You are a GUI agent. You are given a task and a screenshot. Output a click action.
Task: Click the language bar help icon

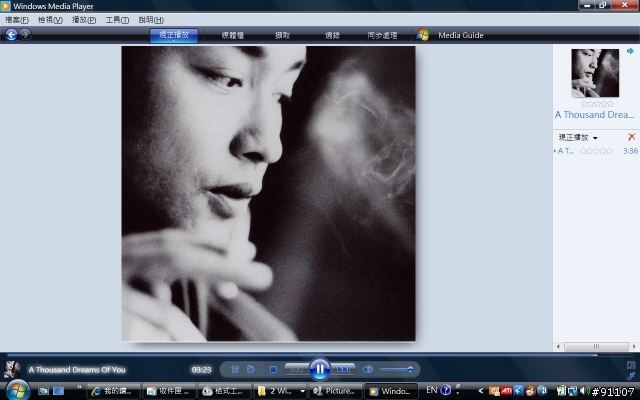[x=446, y=390]
